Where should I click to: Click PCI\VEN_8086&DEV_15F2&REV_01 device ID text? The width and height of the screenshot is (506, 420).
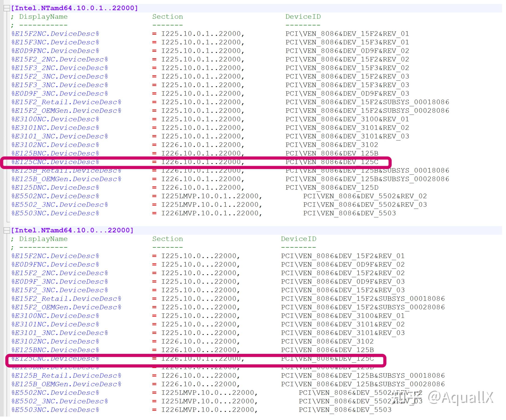(347, 34)
